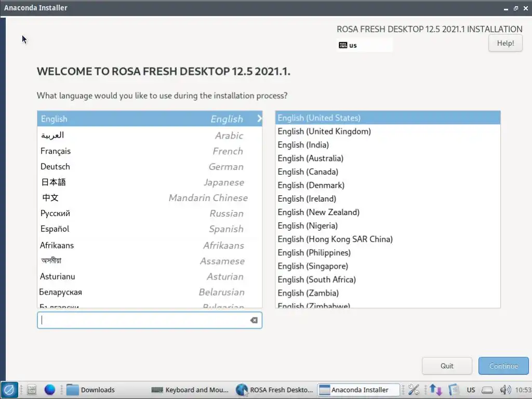Choose English (Australia) locale

388,158
